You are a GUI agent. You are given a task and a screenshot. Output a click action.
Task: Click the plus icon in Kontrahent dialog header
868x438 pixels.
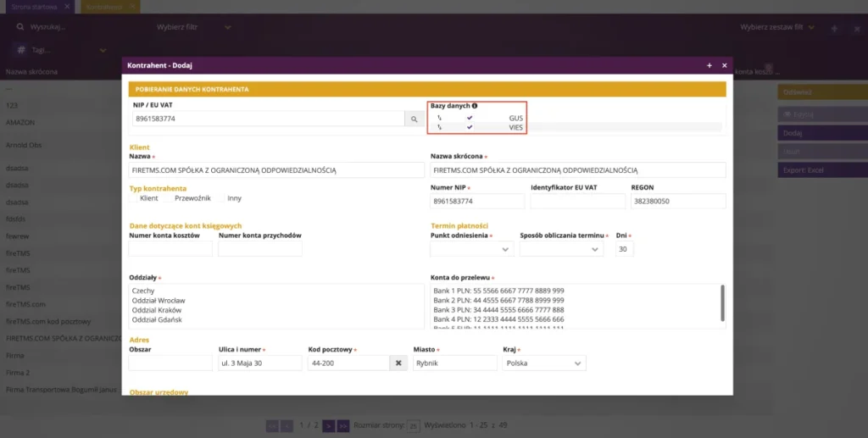click(709, 65)
